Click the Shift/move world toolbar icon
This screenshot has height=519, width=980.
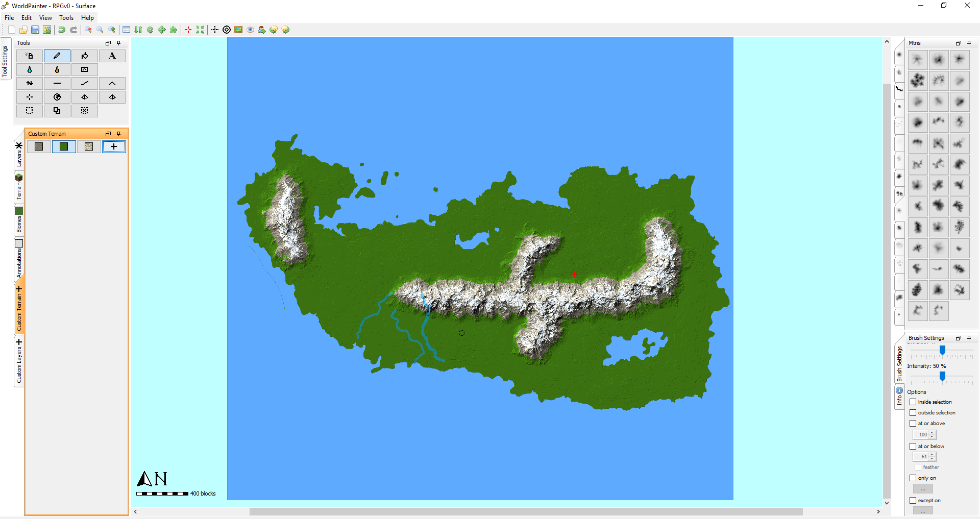tap(162, 30)
